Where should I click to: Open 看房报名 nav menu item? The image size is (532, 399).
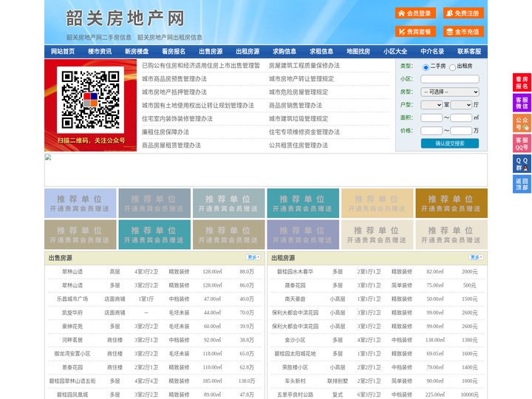174,52
